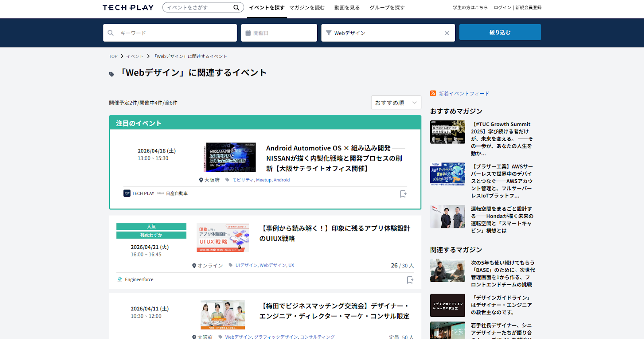Open the TUC Growth Summit magazine thumbnail
Image resolution: width=644 pixels, height=339 pixels.
point(448,132)
